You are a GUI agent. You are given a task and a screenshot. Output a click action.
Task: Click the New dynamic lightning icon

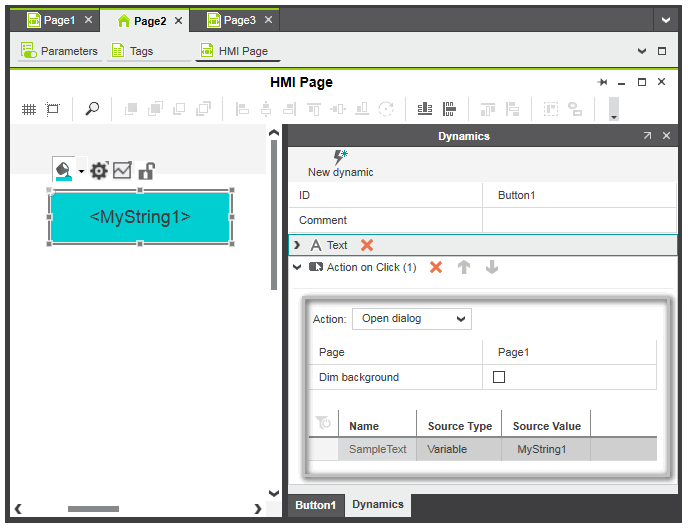(340, 156)
